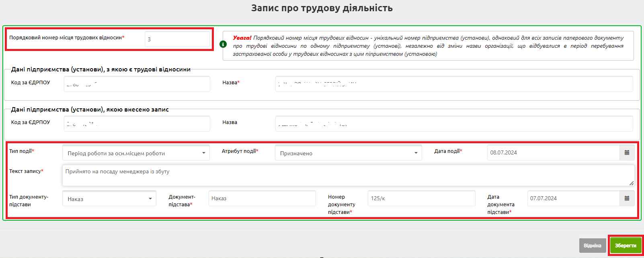Focus the Документ-підстава input field

tap(262, 199)
